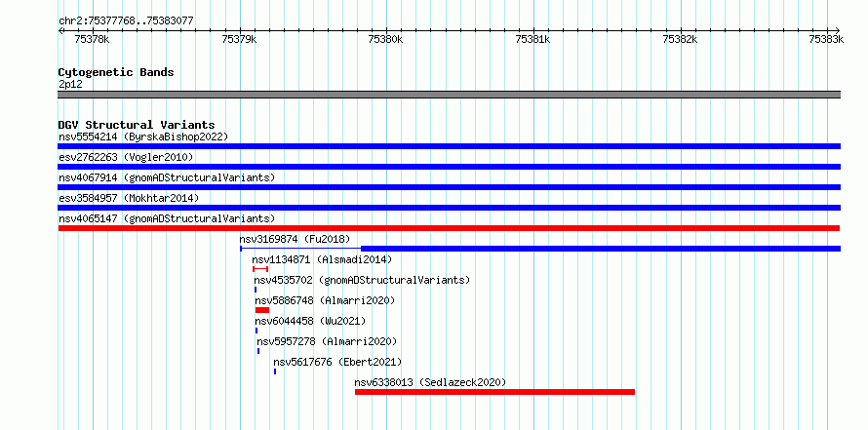
Task: Click the tiny blue marker under nsv5617676
Action: pos(275,371)
